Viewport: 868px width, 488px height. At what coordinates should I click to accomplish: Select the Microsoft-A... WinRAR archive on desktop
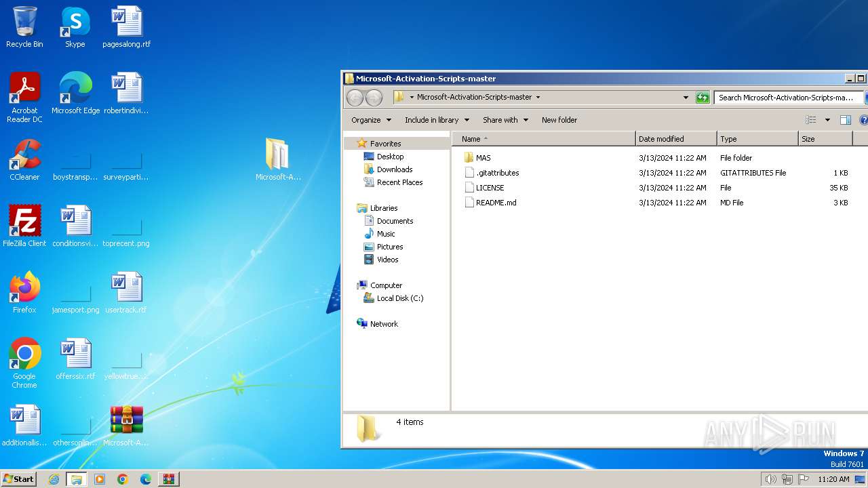tap(126, 426)
